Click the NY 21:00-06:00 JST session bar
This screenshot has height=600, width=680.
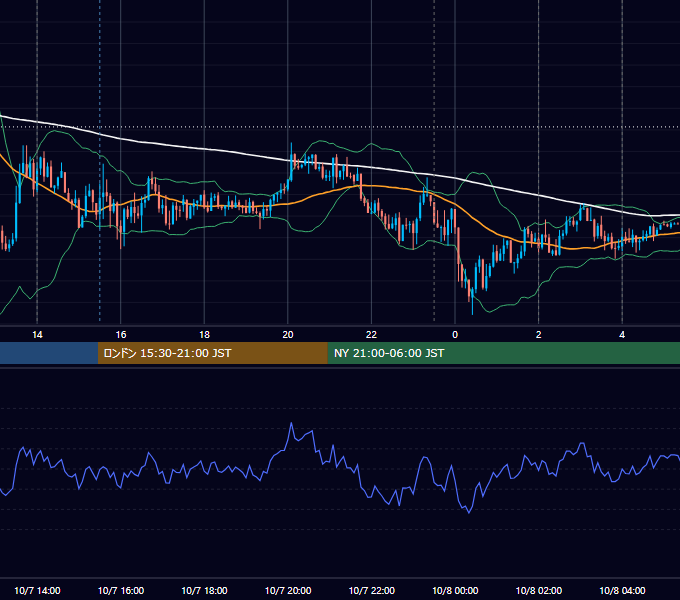(503, 353)
